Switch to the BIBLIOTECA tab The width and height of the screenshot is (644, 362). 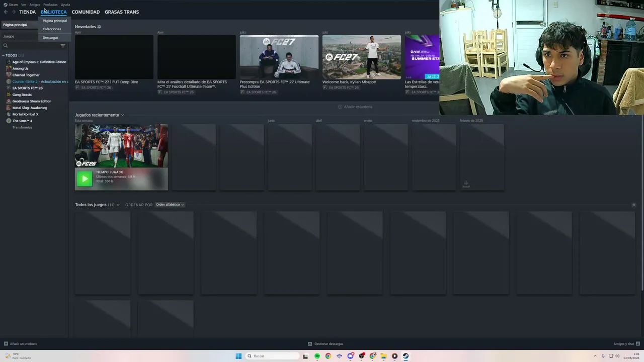54,12
